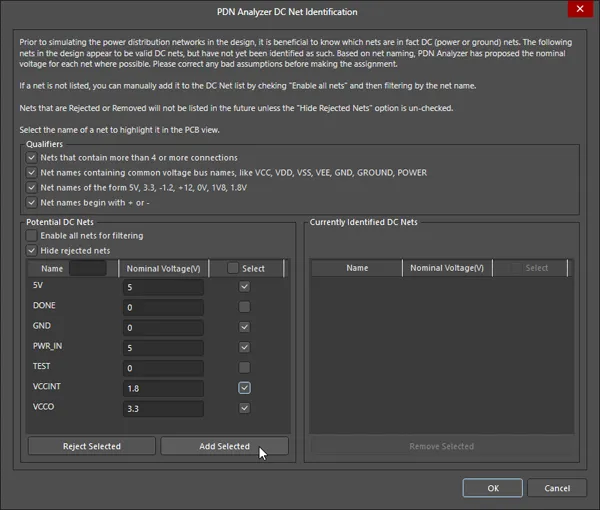Uncheck the four or more connections qualifier
The height and width of the screenshot is (510, 600).
(31, 158)
